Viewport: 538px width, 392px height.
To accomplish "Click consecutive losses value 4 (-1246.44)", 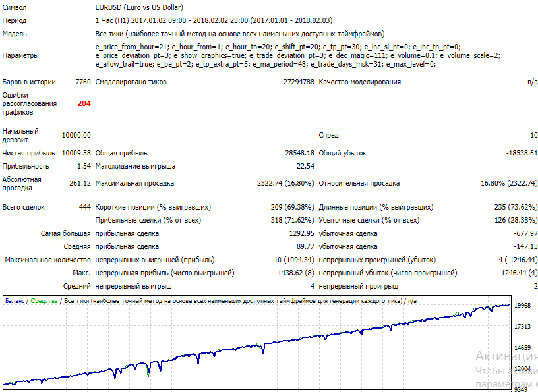I will (518, 260).
